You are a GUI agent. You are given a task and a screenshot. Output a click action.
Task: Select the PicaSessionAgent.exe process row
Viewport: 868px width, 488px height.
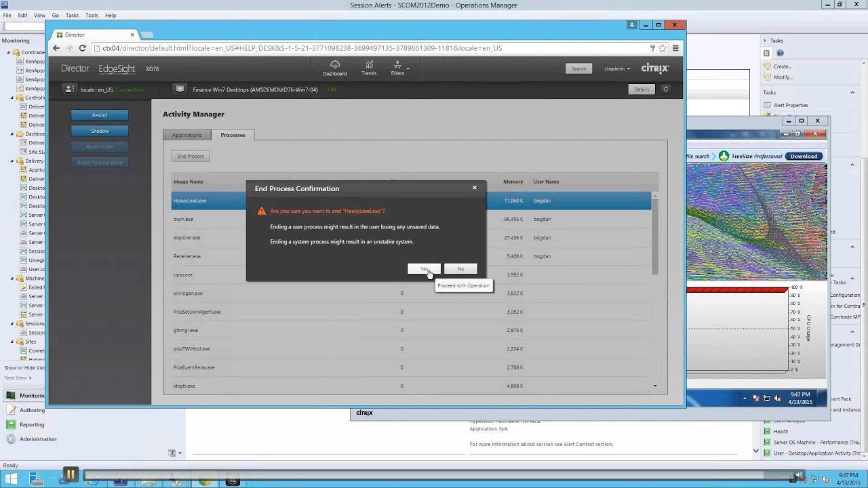click(x=411, y=312)
